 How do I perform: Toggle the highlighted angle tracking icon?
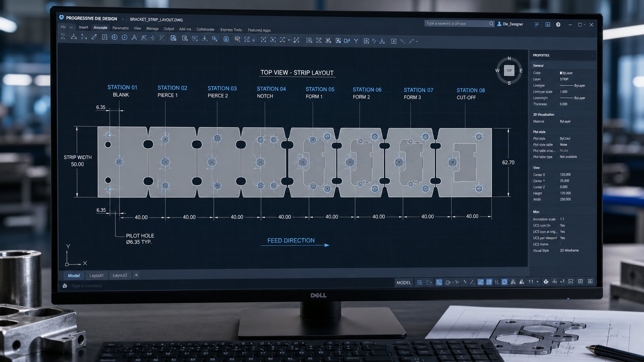[x=481, y=282]
